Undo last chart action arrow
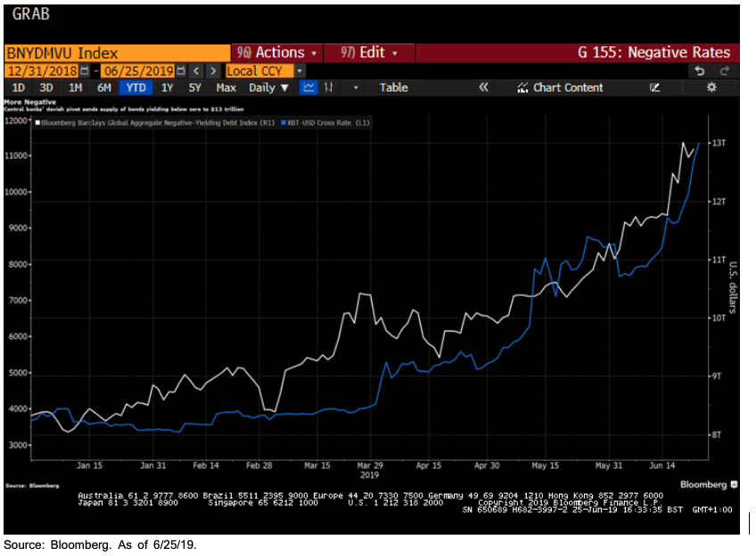 [700, 70]
